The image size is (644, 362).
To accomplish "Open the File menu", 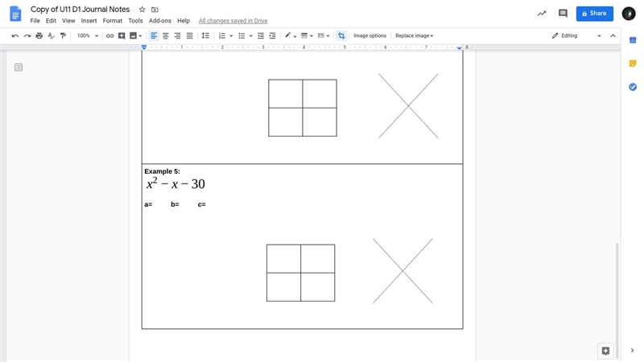I will 35,21.
